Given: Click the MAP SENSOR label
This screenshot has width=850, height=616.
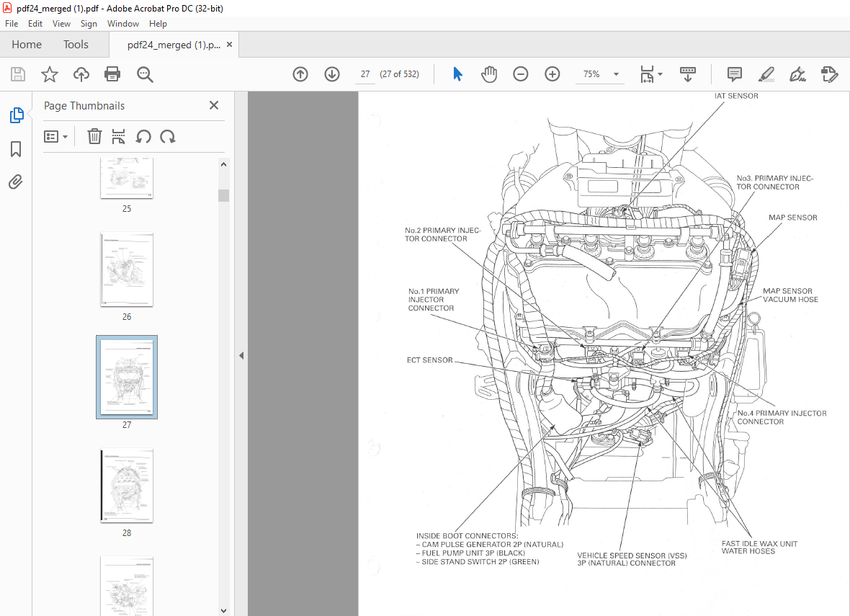Looking at the screenshot, I should pyautogui.click(x=792, y=218).
